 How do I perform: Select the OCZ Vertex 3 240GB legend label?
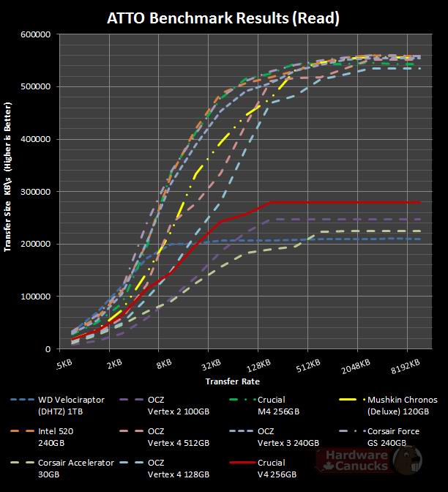(286, 436)
